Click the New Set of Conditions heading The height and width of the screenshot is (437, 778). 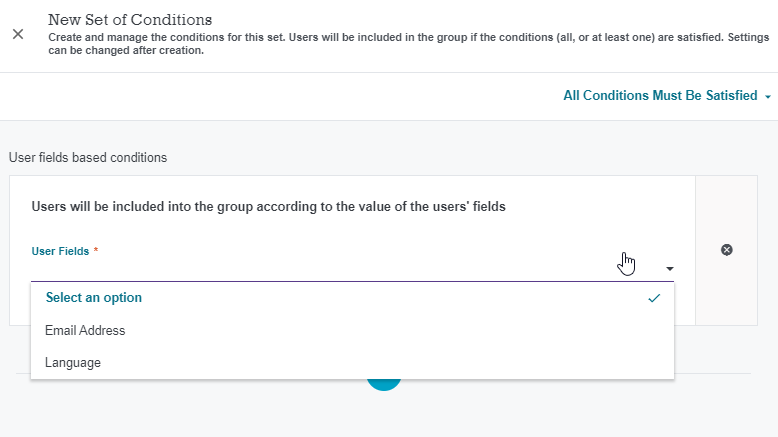[130, 20]
